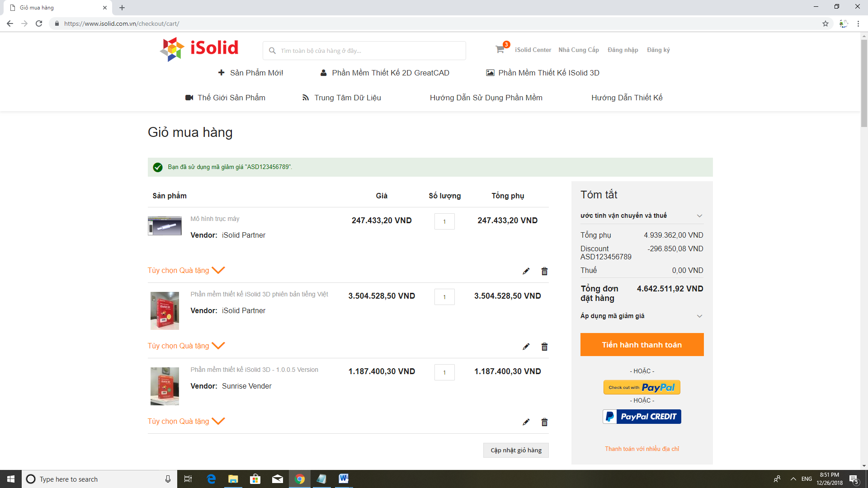The width and height of the screenshot is (868, 488).
Task: Click Cập nhật giỏ hàng button
Action: pyautogui.click(x=516, y=450)
